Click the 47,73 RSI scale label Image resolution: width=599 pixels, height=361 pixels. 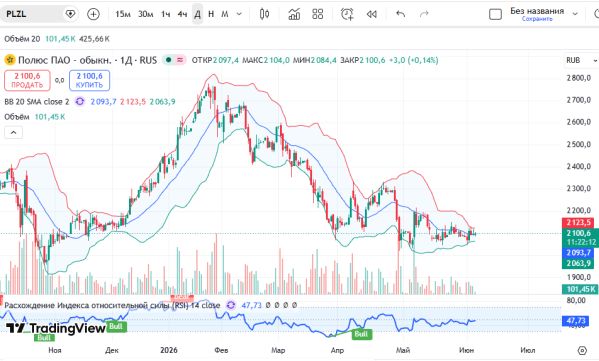576,321
